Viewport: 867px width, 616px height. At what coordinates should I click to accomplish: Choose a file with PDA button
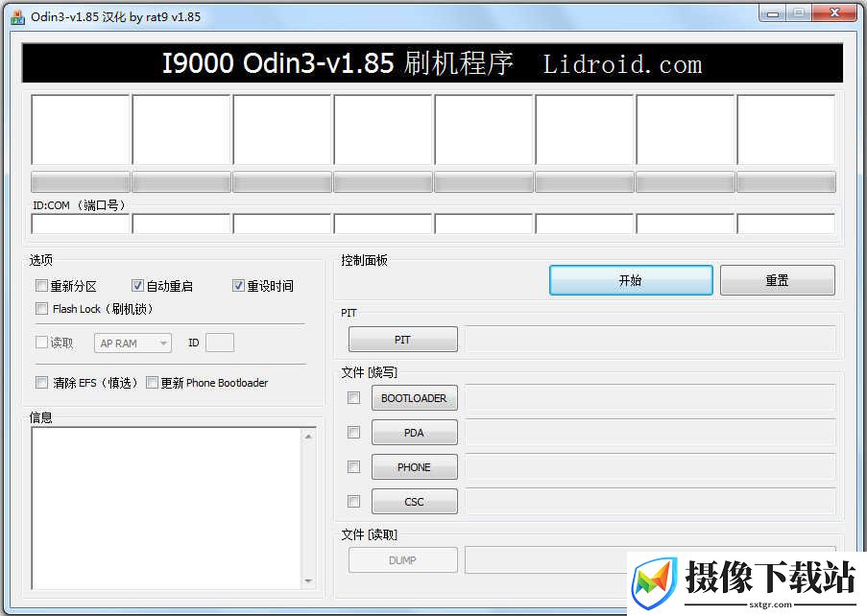coord(415,433)
